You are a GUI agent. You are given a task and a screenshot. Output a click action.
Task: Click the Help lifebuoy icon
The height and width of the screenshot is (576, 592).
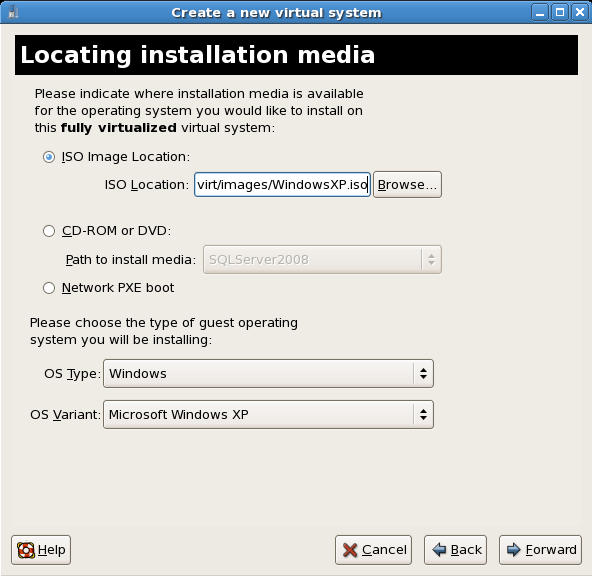click(x=26, y=550)
